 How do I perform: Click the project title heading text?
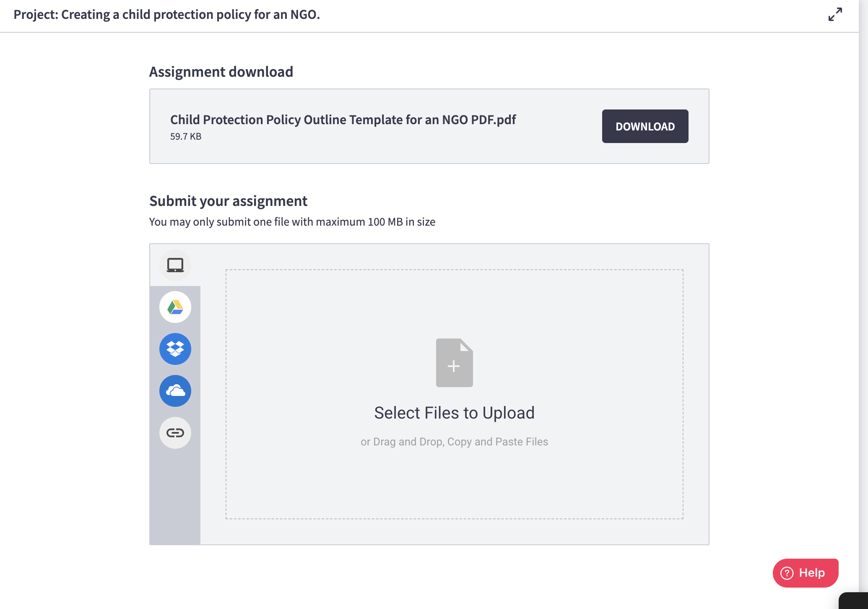coord(166,15)
